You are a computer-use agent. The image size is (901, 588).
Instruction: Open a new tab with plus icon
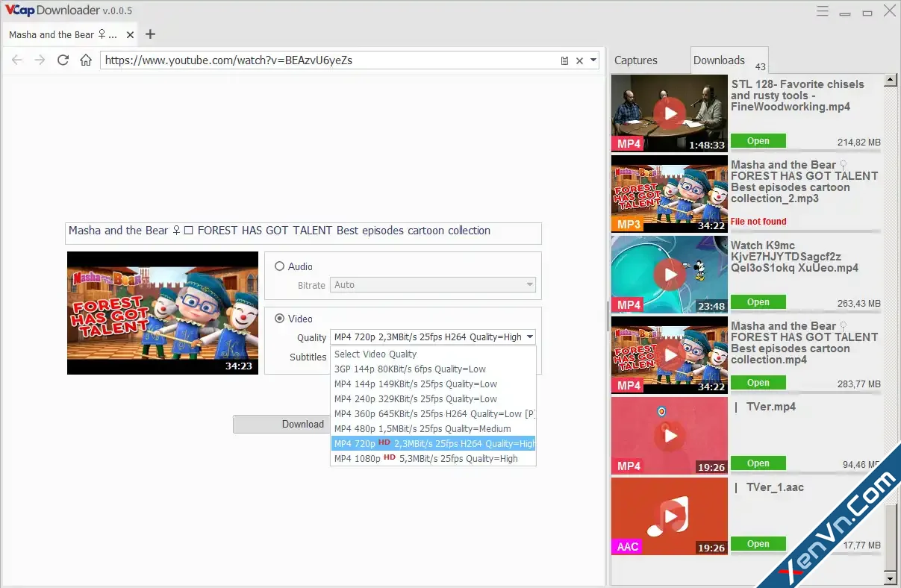click(x=150, y=34)
